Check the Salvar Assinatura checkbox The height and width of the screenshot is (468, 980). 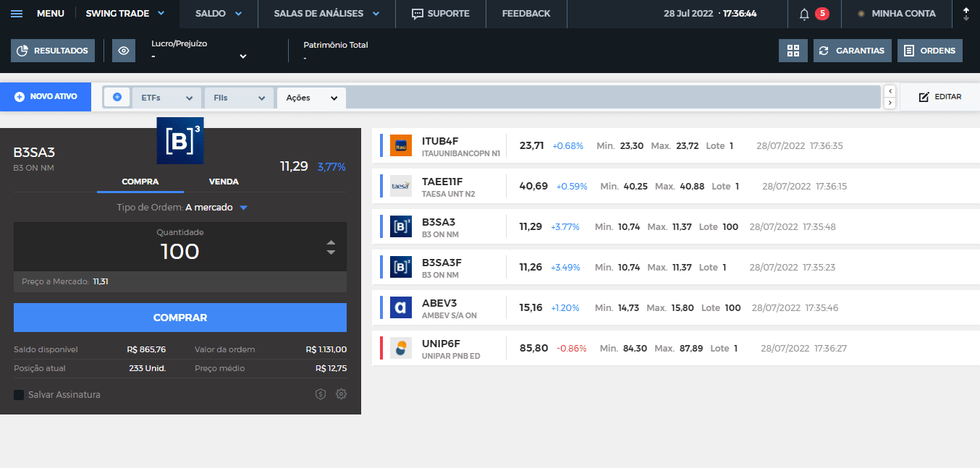pyautogui.click(x=19, y=395)
